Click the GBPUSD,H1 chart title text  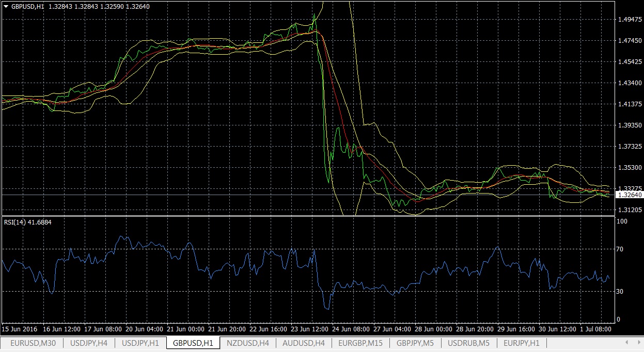click(27, 6)
